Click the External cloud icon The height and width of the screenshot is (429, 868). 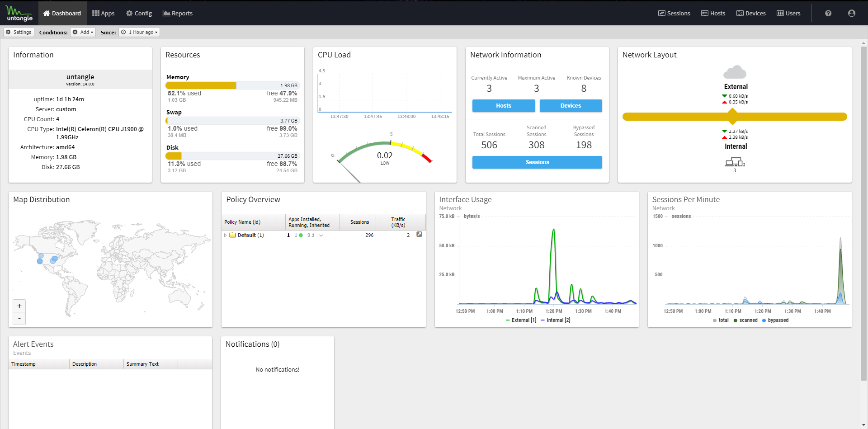pyautogui.click(x=735, y=72)
